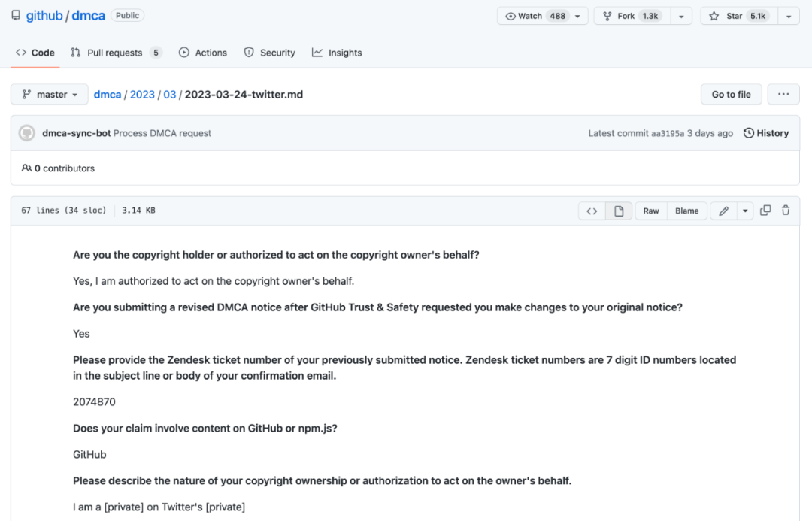Expand the Star lists dropdown arrow
Image resolution: width=812 pixels, height=521 pixels.
pyautogui.click(x=788, y=16)
